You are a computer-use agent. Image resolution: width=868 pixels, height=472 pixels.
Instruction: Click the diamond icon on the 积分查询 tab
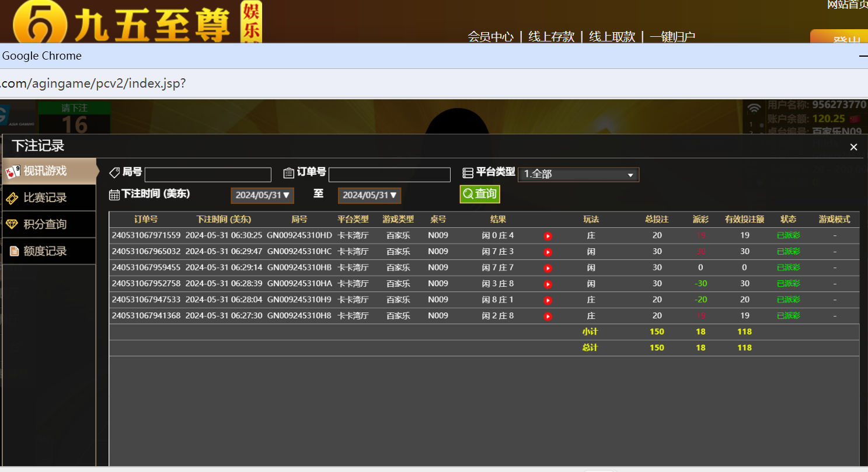[x=13, y=224]
